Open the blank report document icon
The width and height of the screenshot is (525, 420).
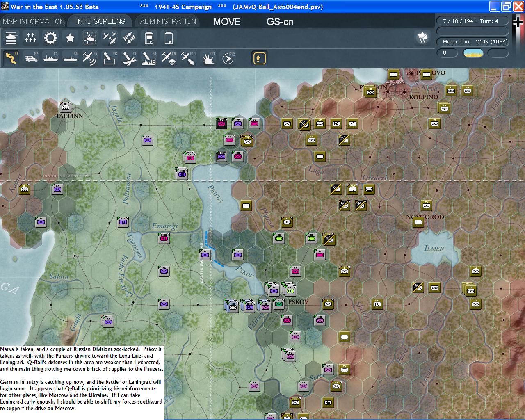(169, 38)
